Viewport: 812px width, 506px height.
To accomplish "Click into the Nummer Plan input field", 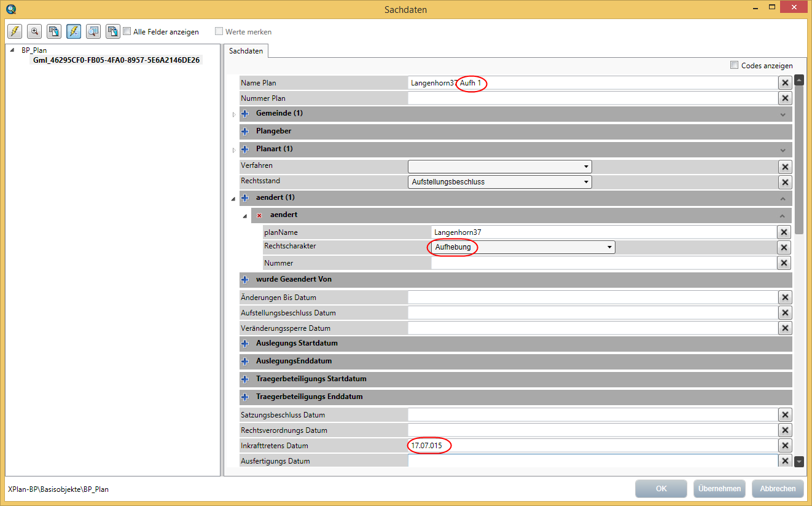I will click(x=592, y=98).
